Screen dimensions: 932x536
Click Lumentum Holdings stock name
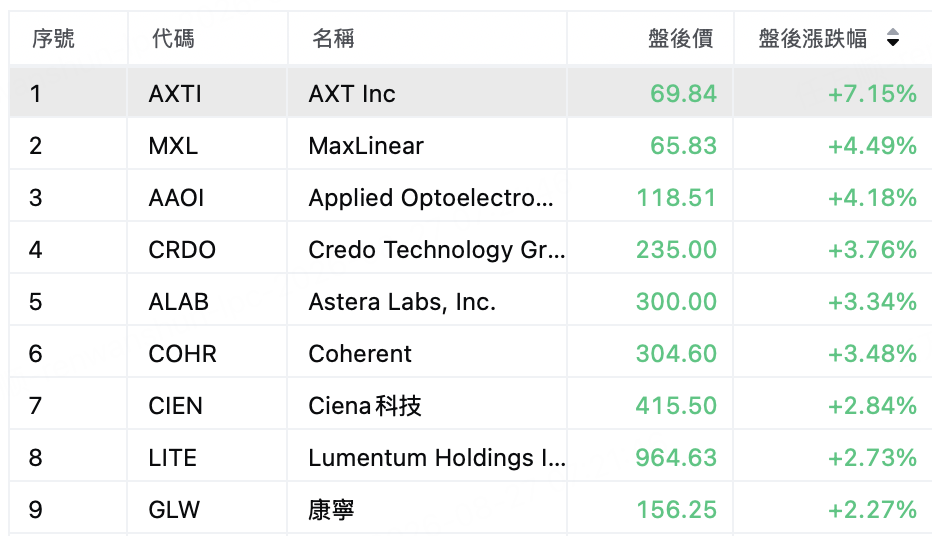click(x=436, y=458)
